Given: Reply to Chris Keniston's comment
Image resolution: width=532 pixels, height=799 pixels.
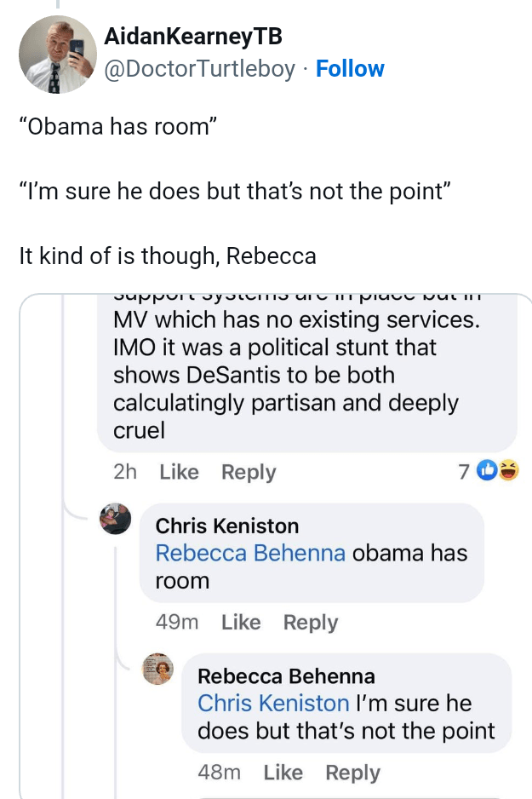Looking at the screenshot, I should 311,623.
